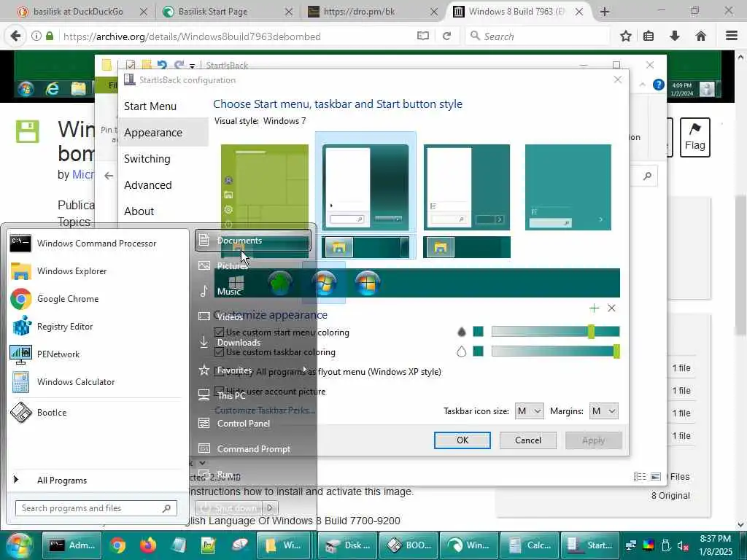
Task: Reload the archive.org page
Action: 447,36
